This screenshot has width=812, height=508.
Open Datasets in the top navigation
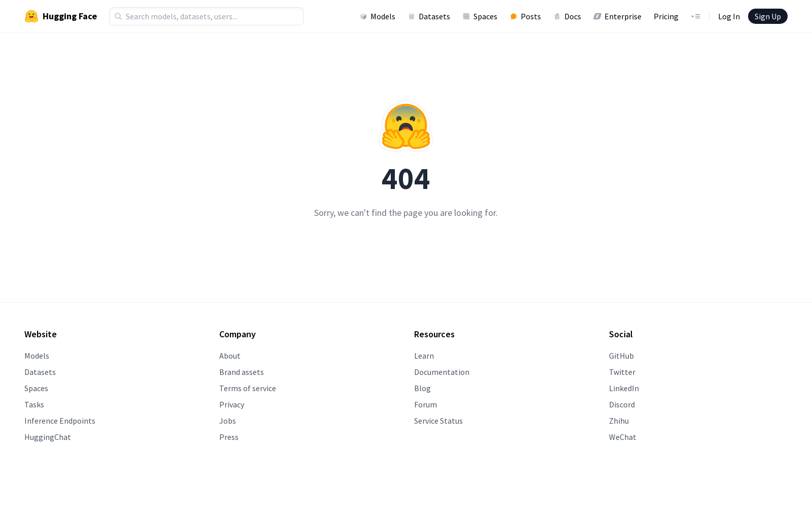(x=429, y=16)
